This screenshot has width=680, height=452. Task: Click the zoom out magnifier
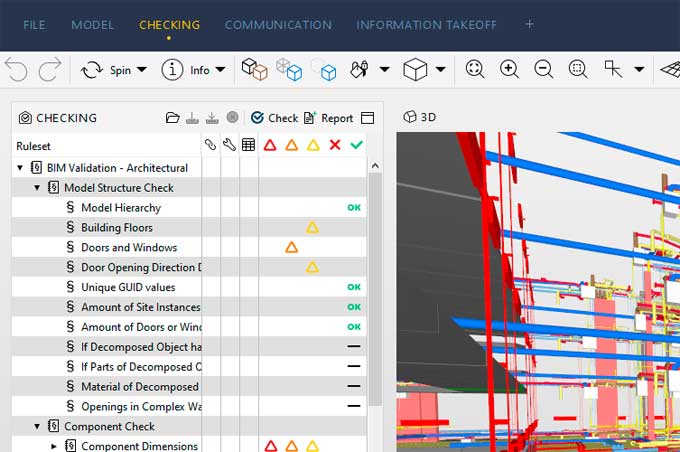pyautogui.click(x=543, y=69)
